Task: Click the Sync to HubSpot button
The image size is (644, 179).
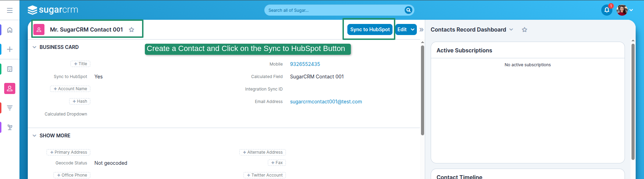Action: tap(370, 29)
